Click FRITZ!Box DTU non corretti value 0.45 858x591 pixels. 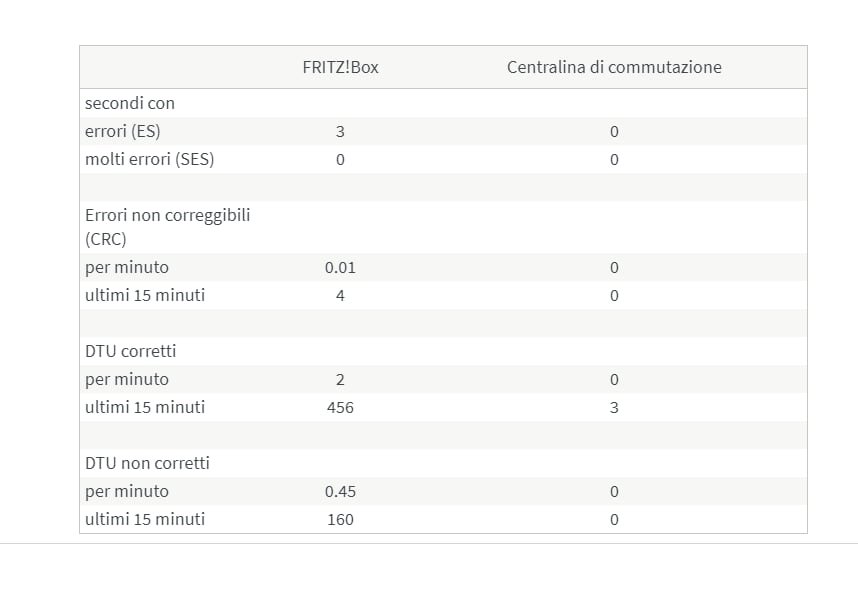[340, 491]
